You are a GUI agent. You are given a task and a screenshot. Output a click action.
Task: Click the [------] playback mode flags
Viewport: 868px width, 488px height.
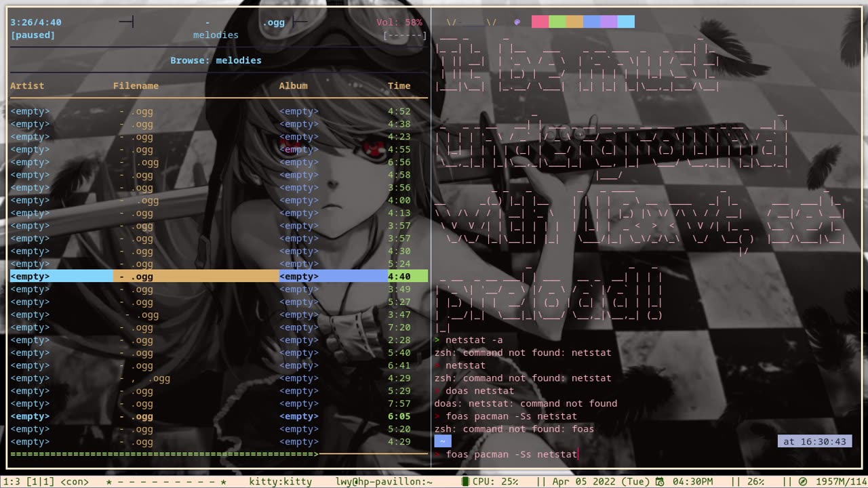405,35
